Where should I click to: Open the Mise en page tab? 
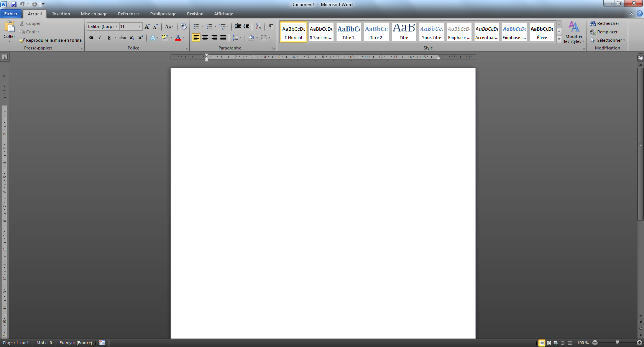tap(94, 14)
